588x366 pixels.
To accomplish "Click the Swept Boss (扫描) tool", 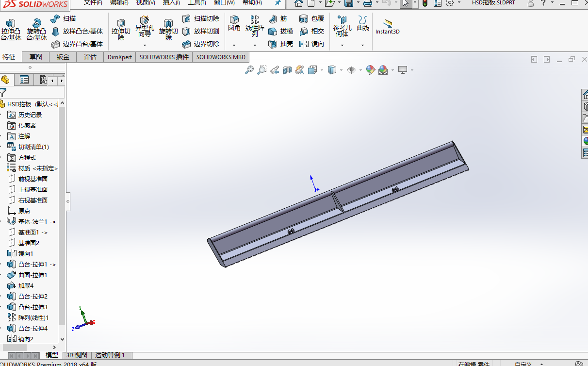I will coord(64,18).
